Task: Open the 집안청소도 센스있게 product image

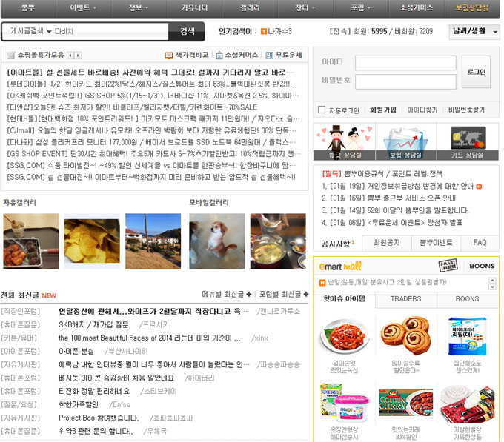Action: pyautogui.click(x=468, y=336)
